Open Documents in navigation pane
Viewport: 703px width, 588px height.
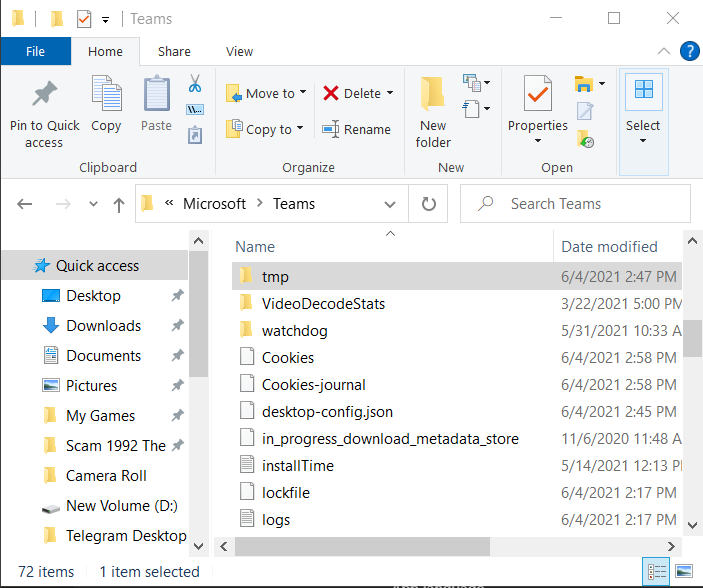tap(104, 356)
